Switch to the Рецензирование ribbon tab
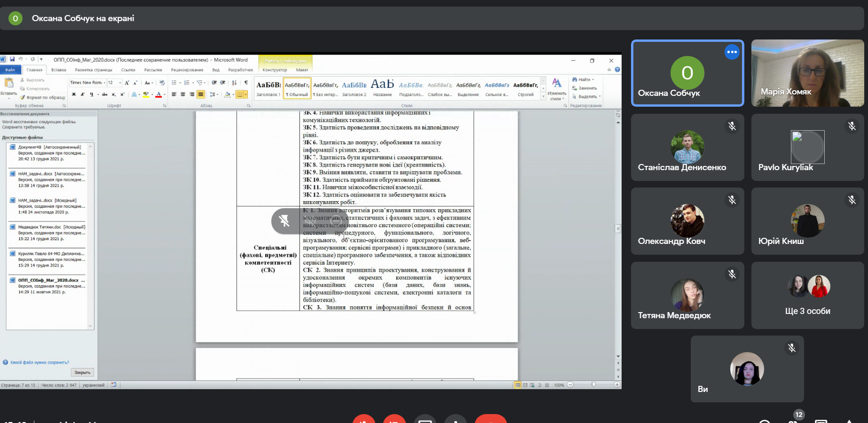This screenshot has height=423, width=868. point(187,70)
